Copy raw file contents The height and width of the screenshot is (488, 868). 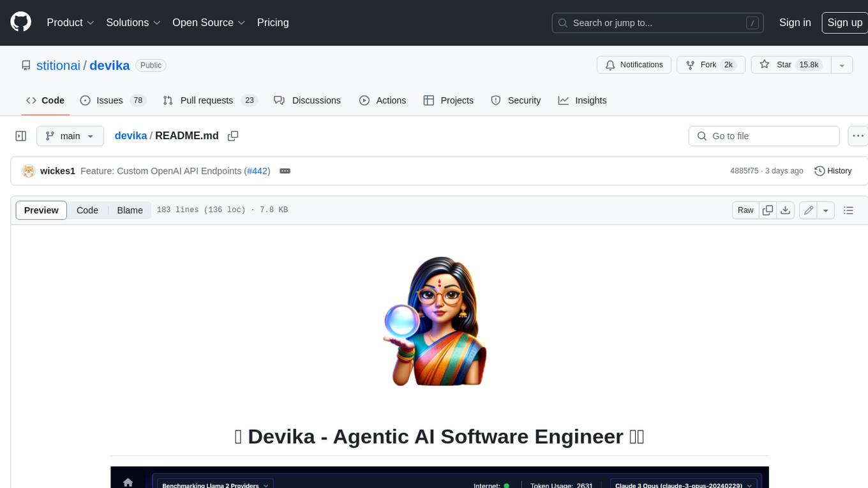click(x=768, y=210)
